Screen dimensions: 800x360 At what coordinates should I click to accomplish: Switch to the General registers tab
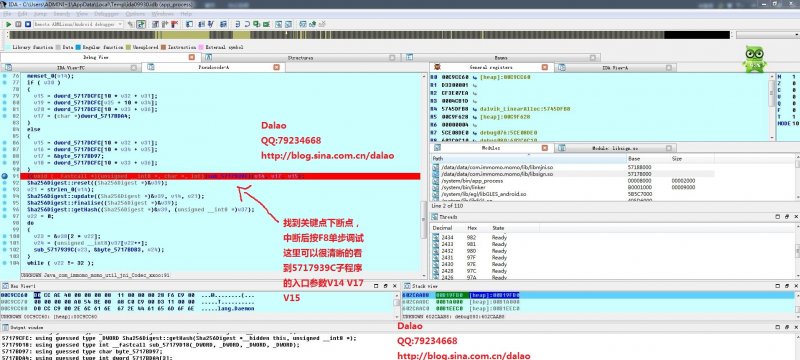pyautogui.click(x=490, y=67)
